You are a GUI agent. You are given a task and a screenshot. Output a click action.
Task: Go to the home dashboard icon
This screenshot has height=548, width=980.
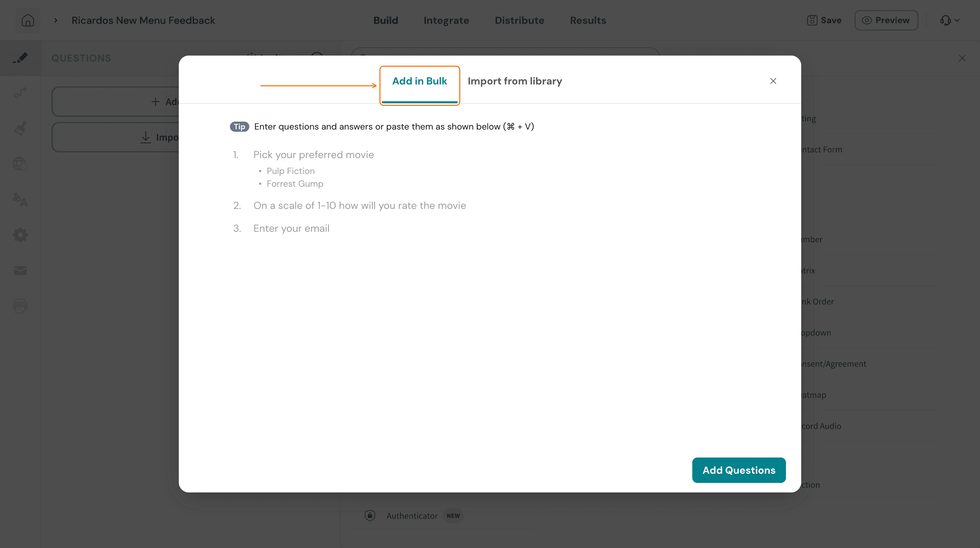tap(28, 20)
